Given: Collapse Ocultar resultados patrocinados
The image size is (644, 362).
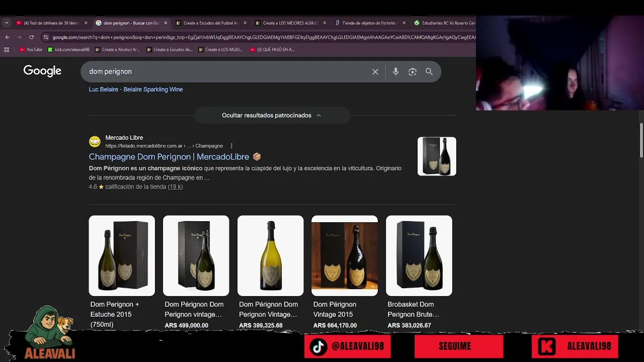Looking at the screenshot, I should pyautogui.click(x=272, y=115).
